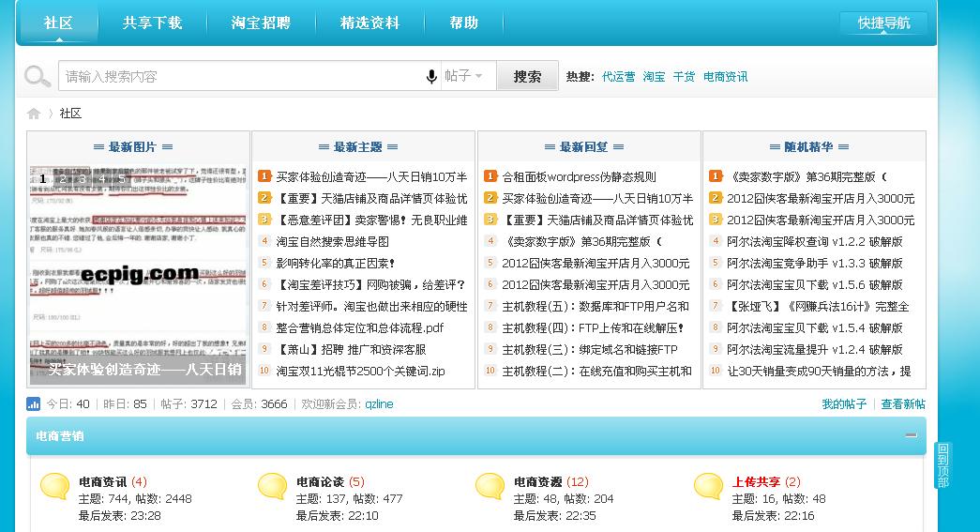The image size is (980, 532).
Task: Click the 电商资源 forum bubble icon
Action: 490,487
